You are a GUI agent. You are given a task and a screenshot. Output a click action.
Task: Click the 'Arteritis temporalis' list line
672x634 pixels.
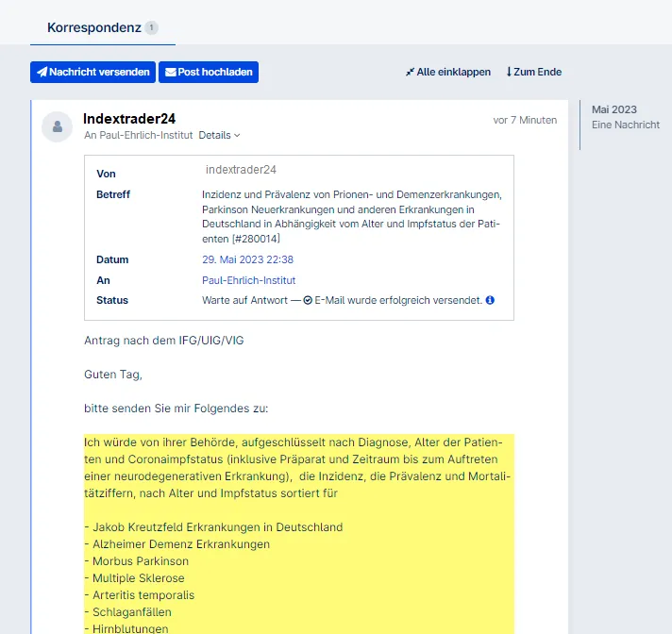[140, 595]
